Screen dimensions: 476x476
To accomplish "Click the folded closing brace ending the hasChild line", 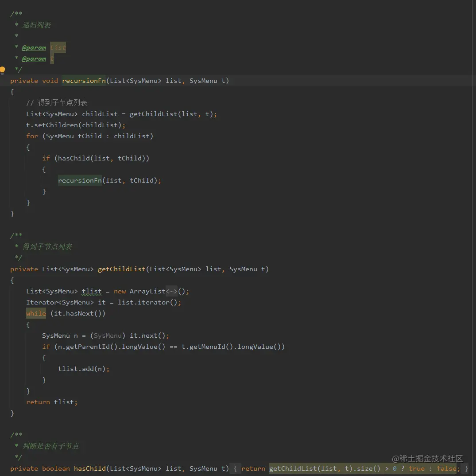I will (x=466, y=468).
